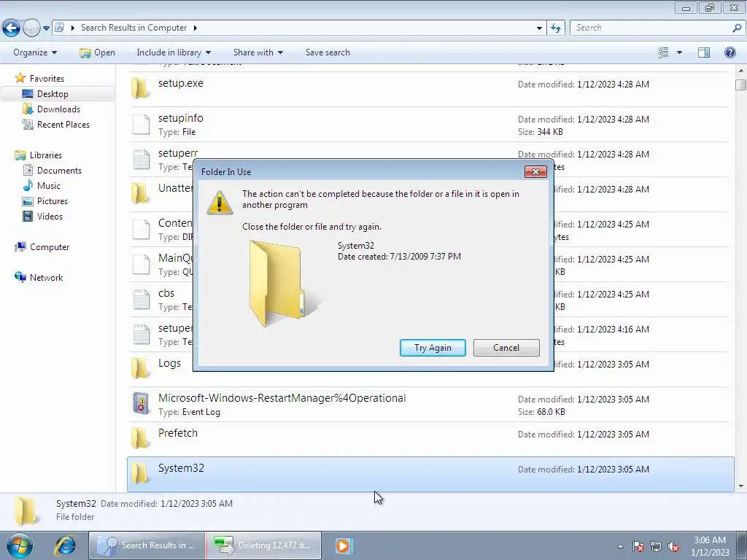Refresh the search results view

click(x=555, y=28)
